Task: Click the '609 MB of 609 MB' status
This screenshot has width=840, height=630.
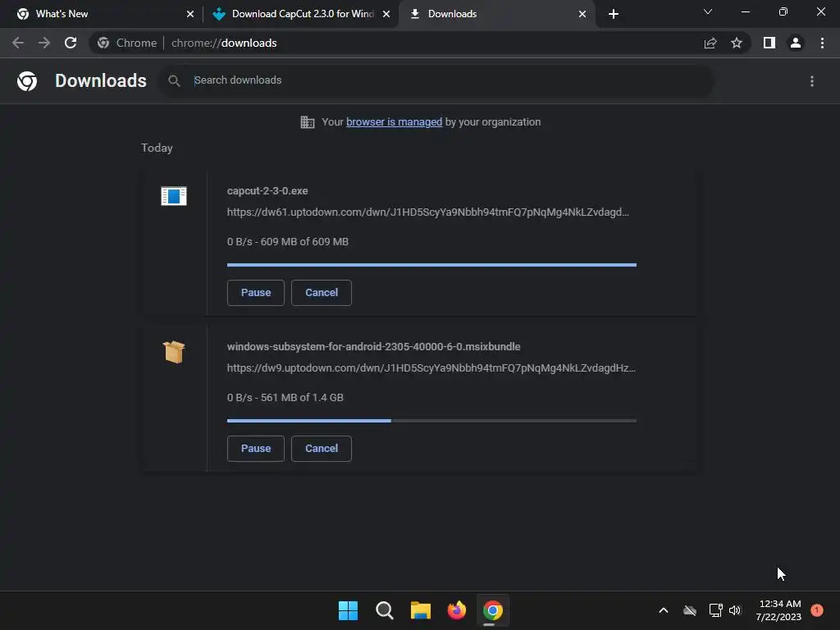Action: 304,242
